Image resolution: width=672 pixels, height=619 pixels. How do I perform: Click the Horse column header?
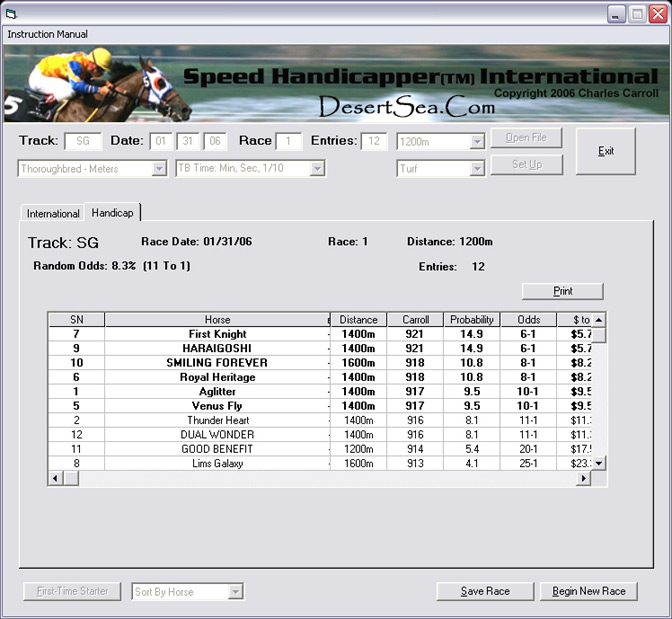pyautogui.click(x=217, y=320)
